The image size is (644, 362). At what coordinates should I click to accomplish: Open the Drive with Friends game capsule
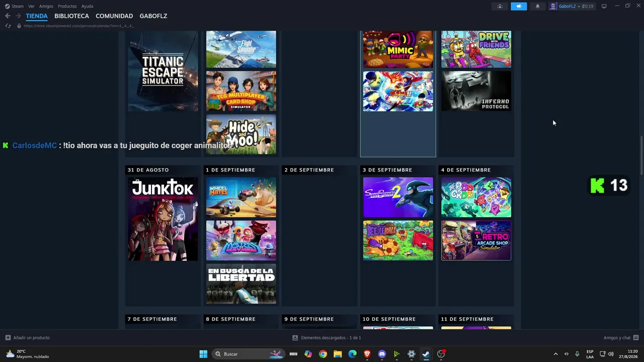click(x=476, y=49)
